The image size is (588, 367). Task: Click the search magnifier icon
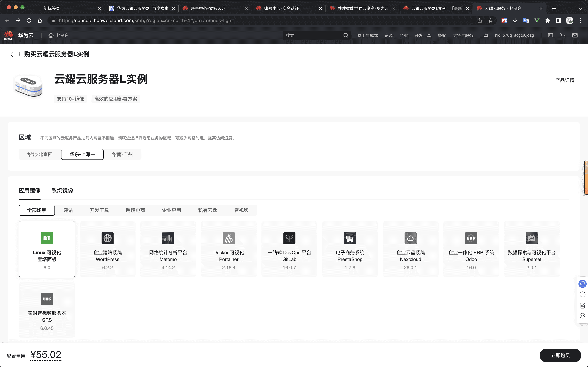coord(346,35)
